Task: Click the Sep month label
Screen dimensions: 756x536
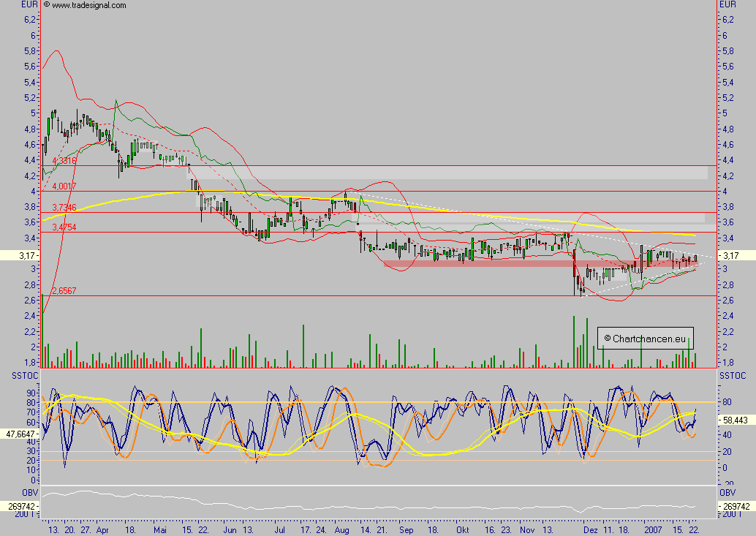Action: point(407,530)
